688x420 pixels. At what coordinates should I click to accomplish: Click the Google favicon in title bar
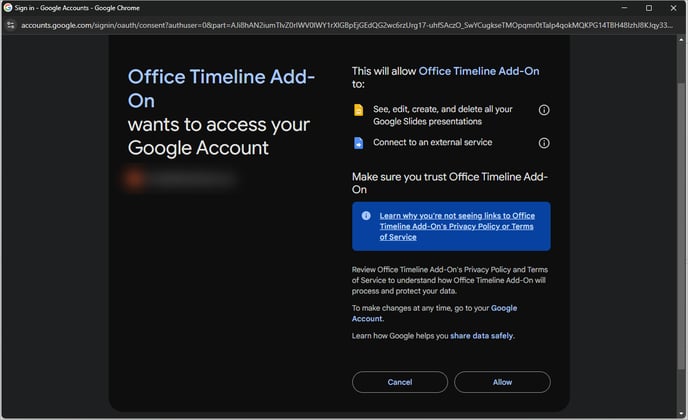[7, 7]
